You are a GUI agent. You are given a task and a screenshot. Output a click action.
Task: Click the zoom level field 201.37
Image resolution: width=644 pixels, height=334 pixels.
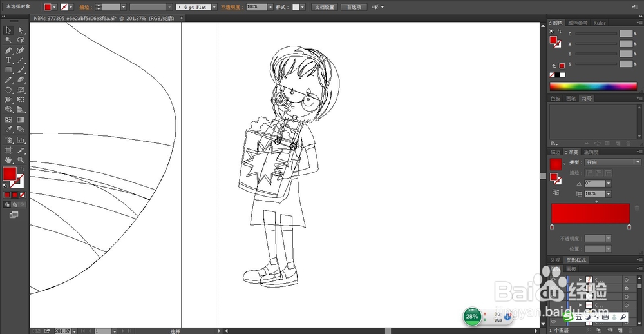(62, 331)
